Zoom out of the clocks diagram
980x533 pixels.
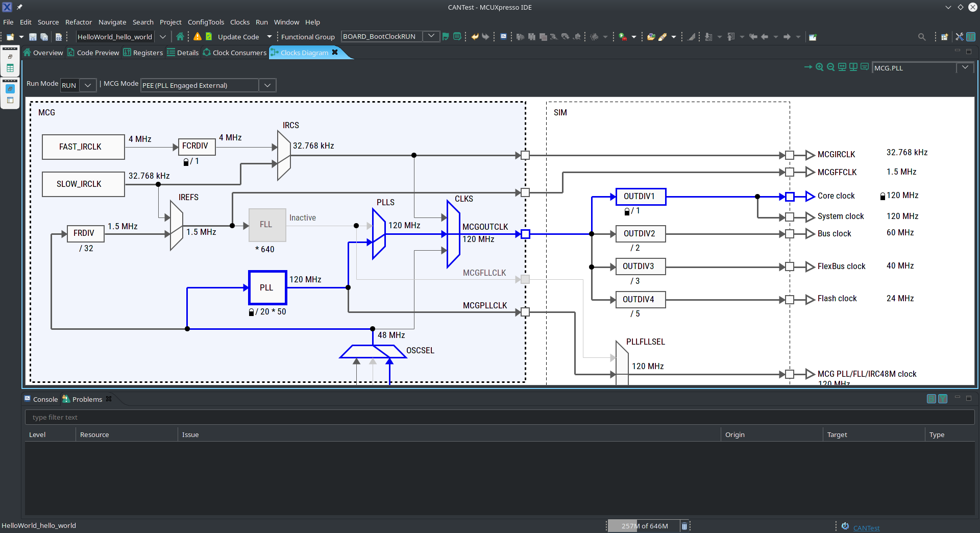(831, 67)
